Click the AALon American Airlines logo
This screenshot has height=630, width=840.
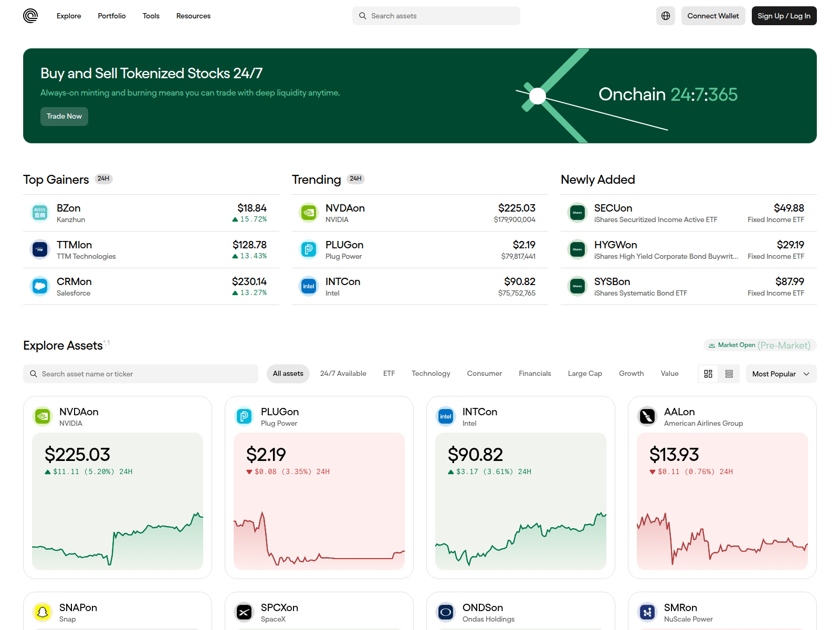pyautogui.click(x=647, y=417)
